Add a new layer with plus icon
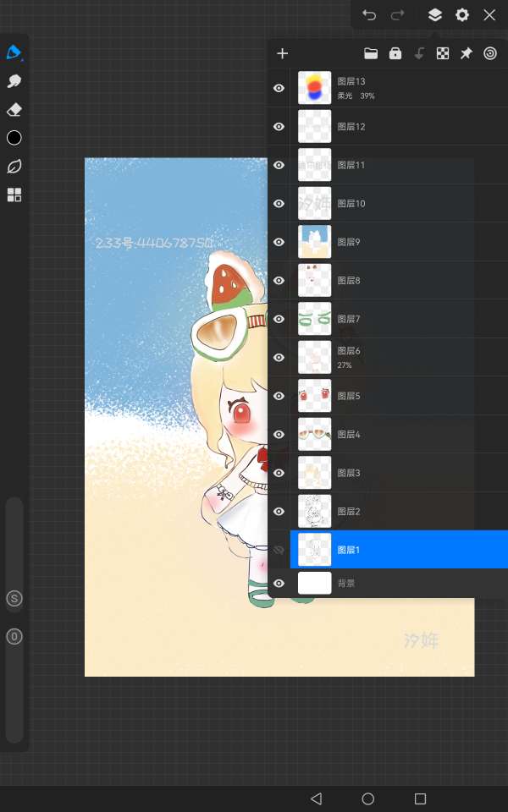The width and height of the screenshot is (508, 812). pyautogui.click(x=283, y=53)
